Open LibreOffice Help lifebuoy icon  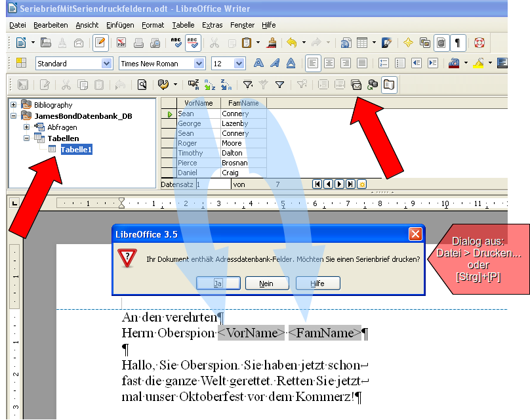tap(479, 43)
